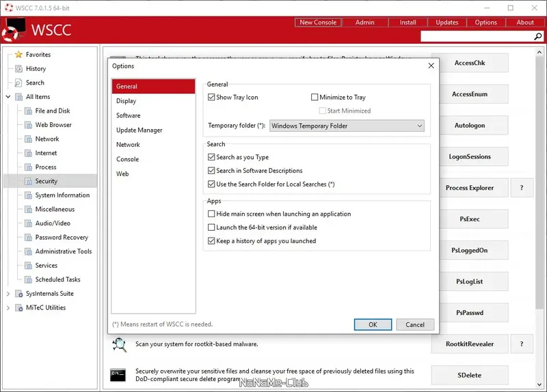This screenshot has height=392, width=547.
Task: Click the All Items folder icon
Action: 19,97
